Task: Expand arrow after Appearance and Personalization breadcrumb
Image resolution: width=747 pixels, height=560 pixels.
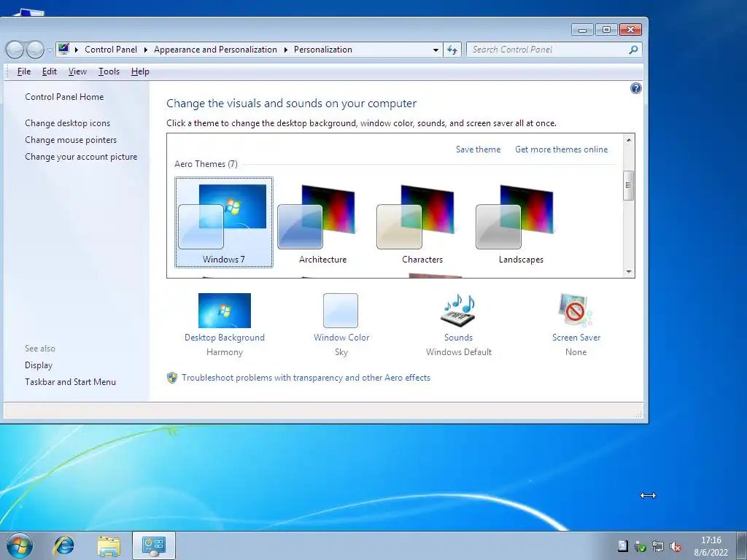Action: pyautogui.click(x=285, y=50)
